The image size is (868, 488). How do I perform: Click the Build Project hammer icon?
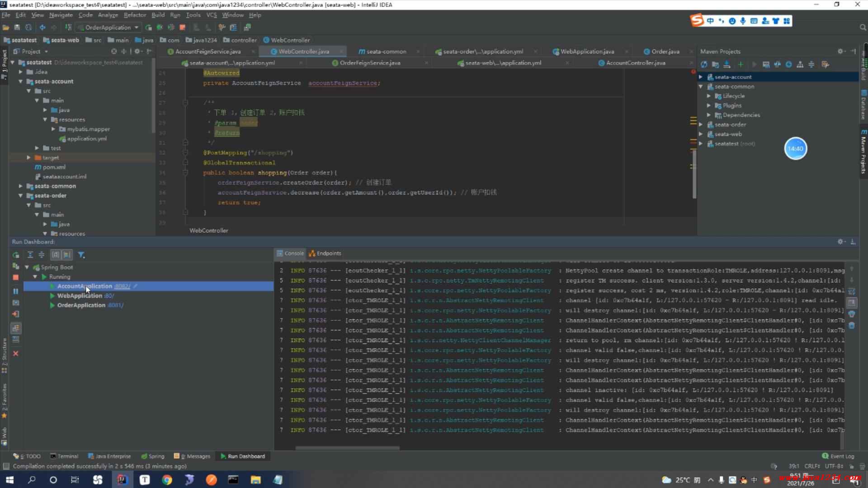(x=68, y=28)
